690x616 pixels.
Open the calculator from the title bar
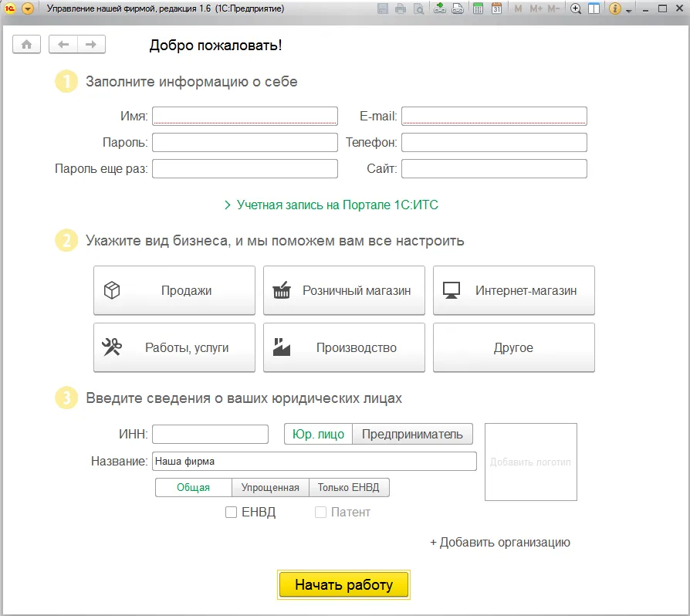pyautogui.click(x=479, y=9)
